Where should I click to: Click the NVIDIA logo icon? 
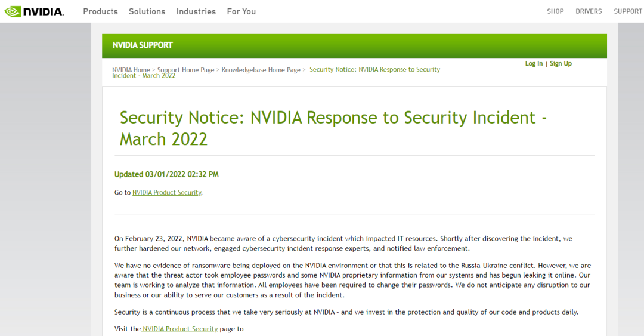[x=33, y=11]
